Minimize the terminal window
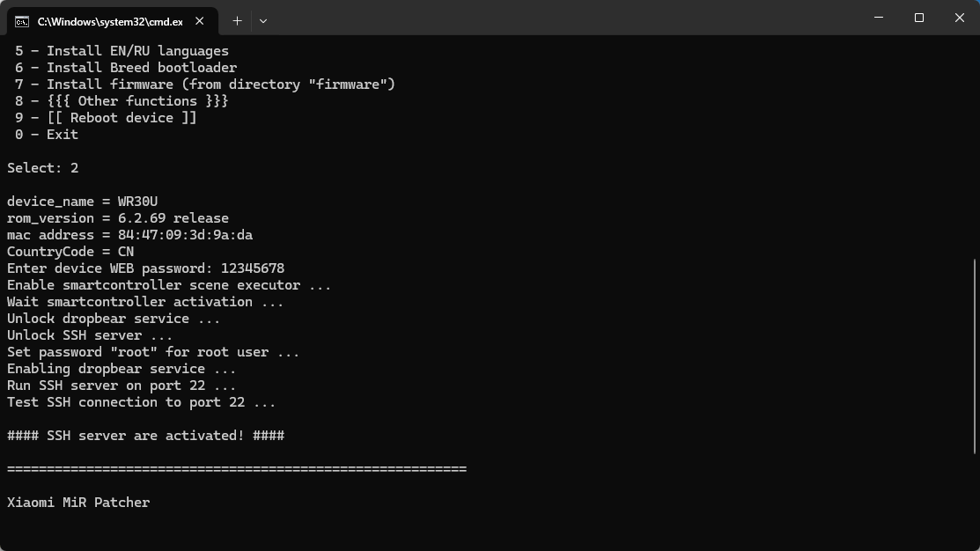Viewport: 980px width, 551px height. point(879,18)
